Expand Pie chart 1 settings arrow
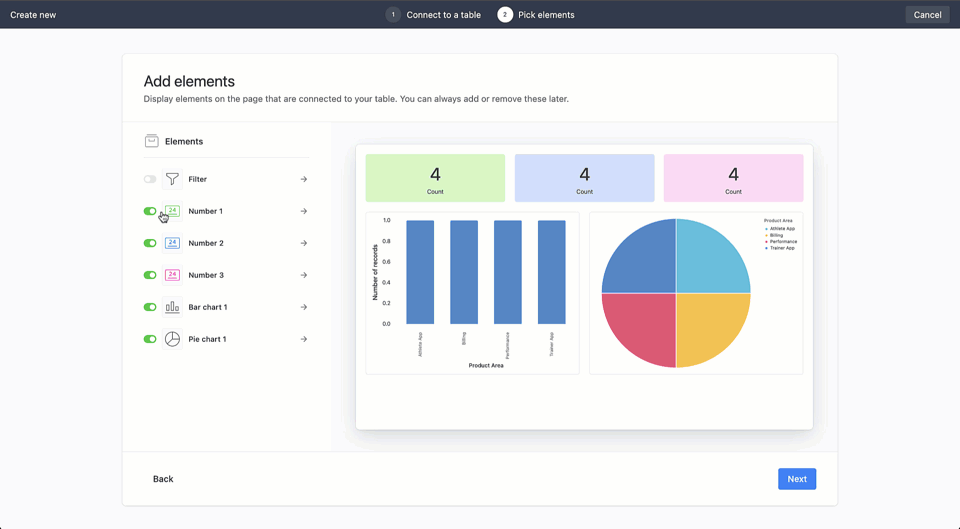 tap(304, 339)
